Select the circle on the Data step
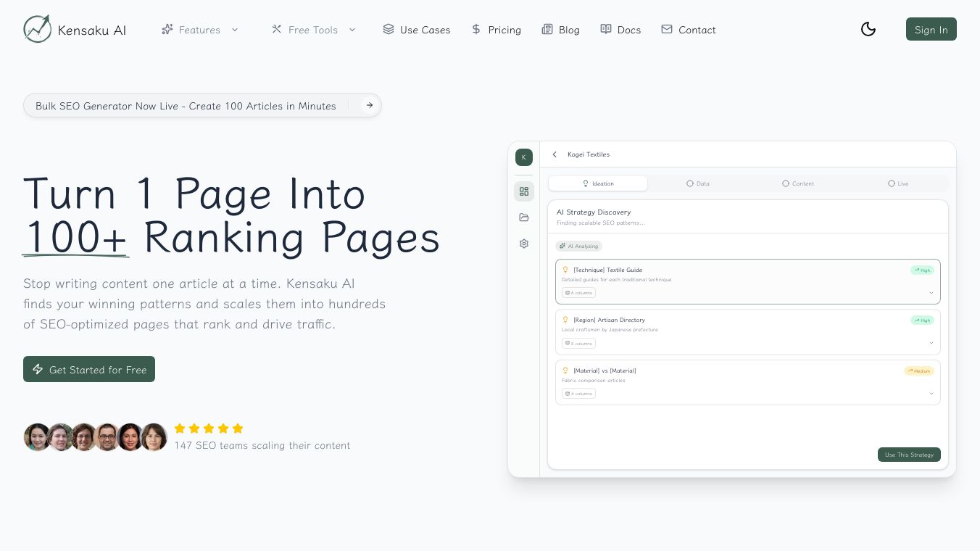The width and height of the screenshot is (980, 551). pos(690,183)
